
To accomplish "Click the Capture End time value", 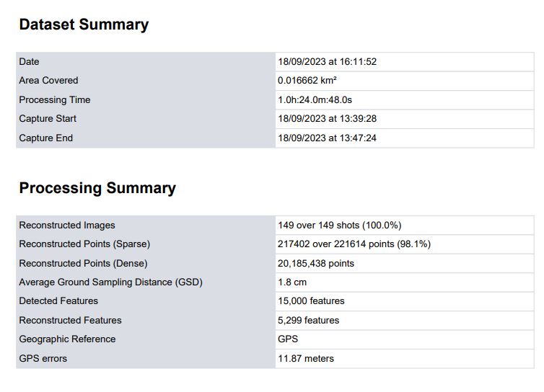I will 327,138.
